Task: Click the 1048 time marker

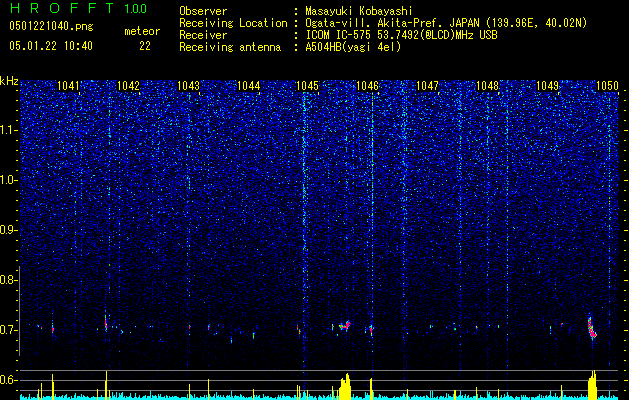Action: click(x=487, y=85)
